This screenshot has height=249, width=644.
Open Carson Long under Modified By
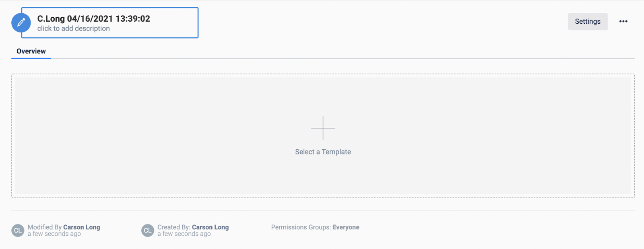point(82,227)
